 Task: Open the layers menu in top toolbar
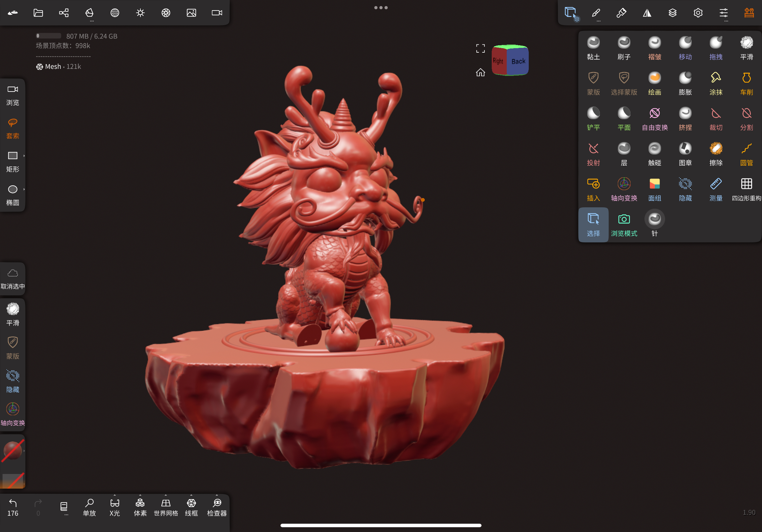pyautogui.click(x=672, y=13)
